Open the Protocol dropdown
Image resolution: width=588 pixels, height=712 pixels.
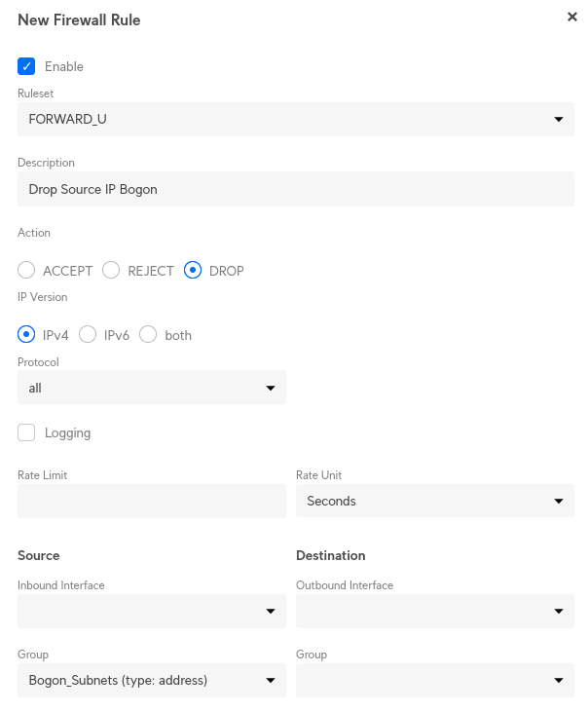tap(151, 388)
